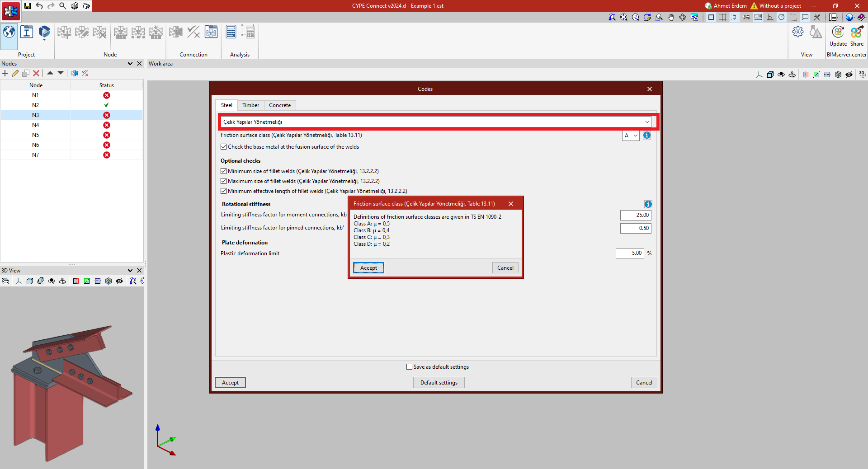Click the Share icon in the toolbar

tap(857, 33)
